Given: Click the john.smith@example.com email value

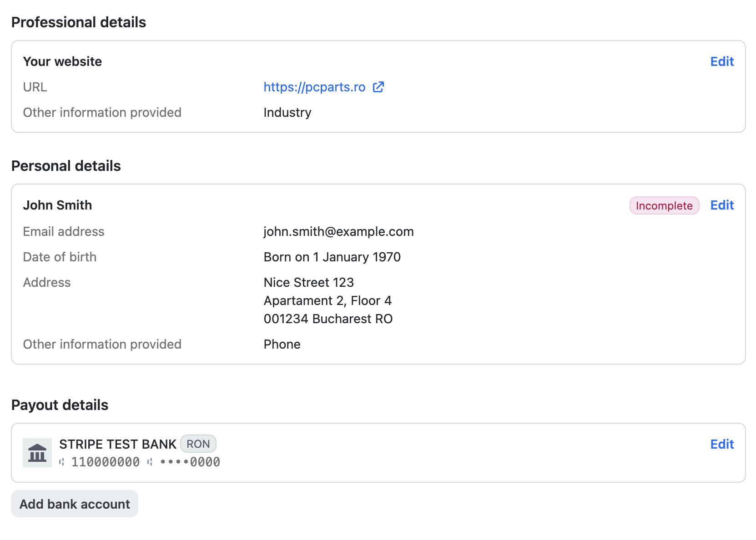Looking at the screenshot, I should [338, 231].
